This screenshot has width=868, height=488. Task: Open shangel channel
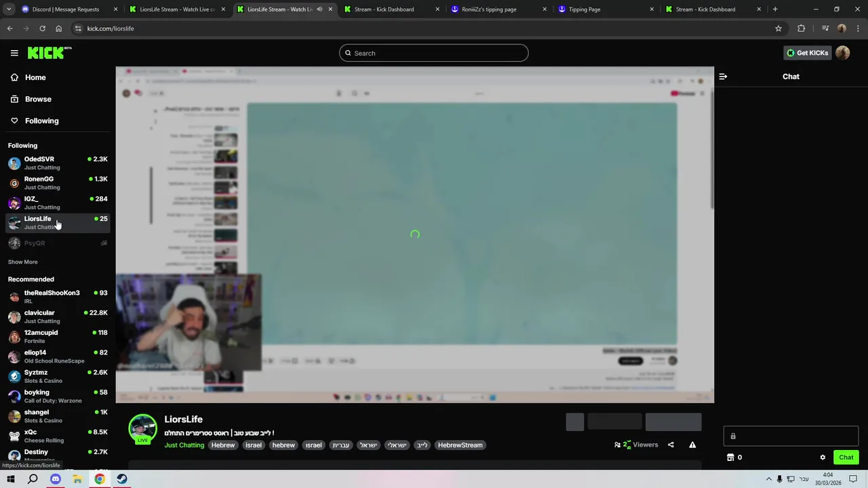pyautogui.click(x=58, y=416)
